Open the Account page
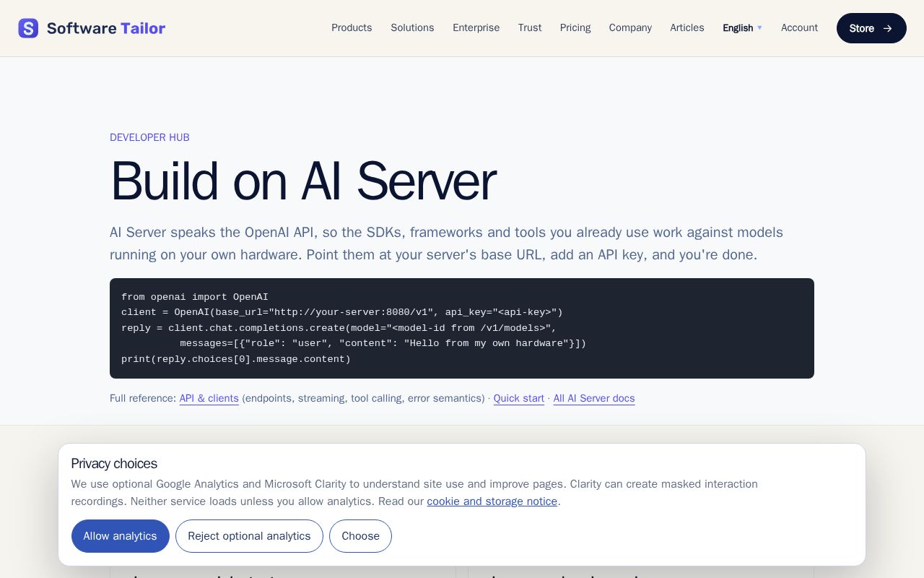Screen dimensions: 924x578 [x=799, y=28]
